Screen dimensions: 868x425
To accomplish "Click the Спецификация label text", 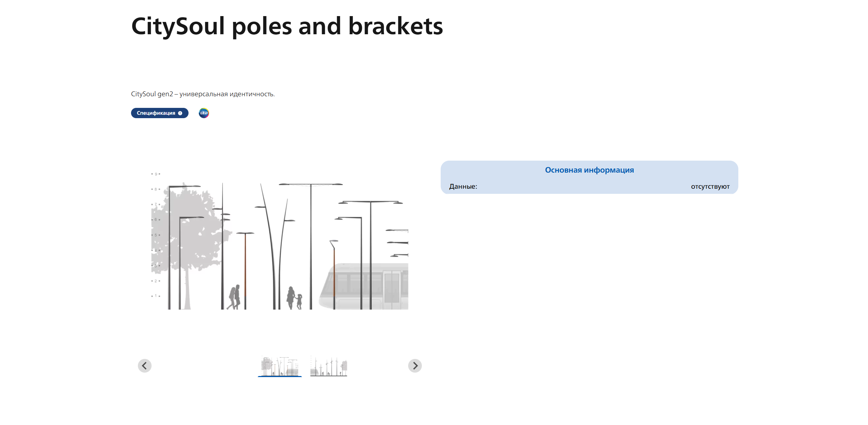I will point(156,113).
